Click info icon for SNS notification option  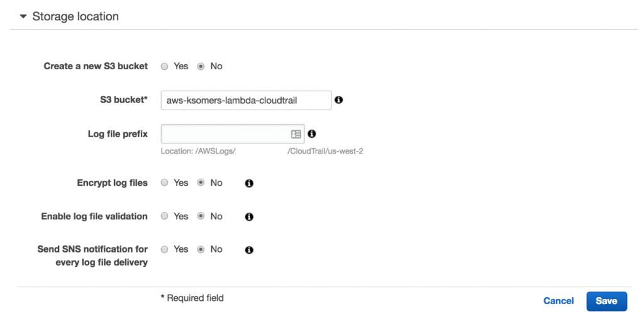(249, 250)
